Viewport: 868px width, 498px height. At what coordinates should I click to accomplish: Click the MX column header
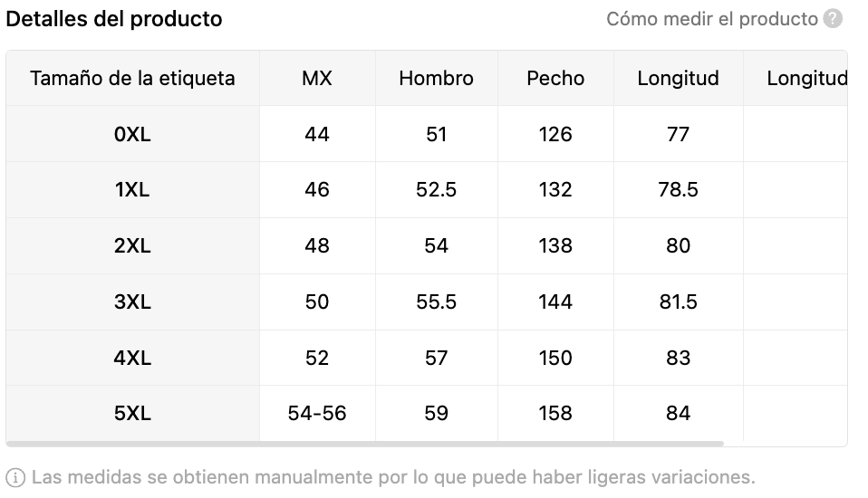pos(317,78)
